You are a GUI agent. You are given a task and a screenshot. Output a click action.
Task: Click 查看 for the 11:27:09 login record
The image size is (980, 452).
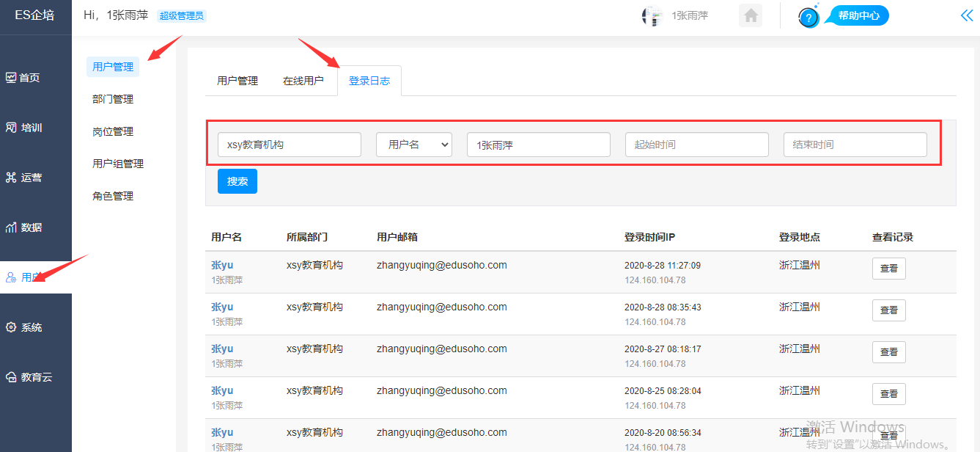click(888, 269)
